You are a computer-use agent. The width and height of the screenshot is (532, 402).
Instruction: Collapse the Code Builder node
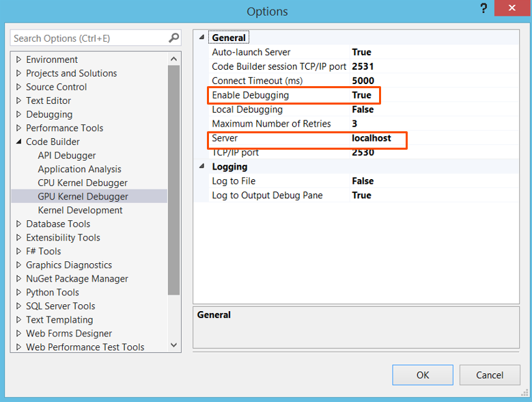pos(19,142)
